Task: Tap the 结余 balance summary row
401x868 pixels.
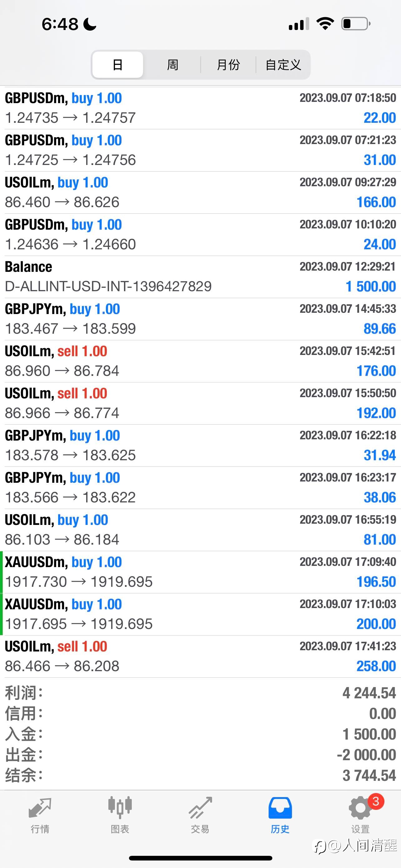Action: pos(200,776)
